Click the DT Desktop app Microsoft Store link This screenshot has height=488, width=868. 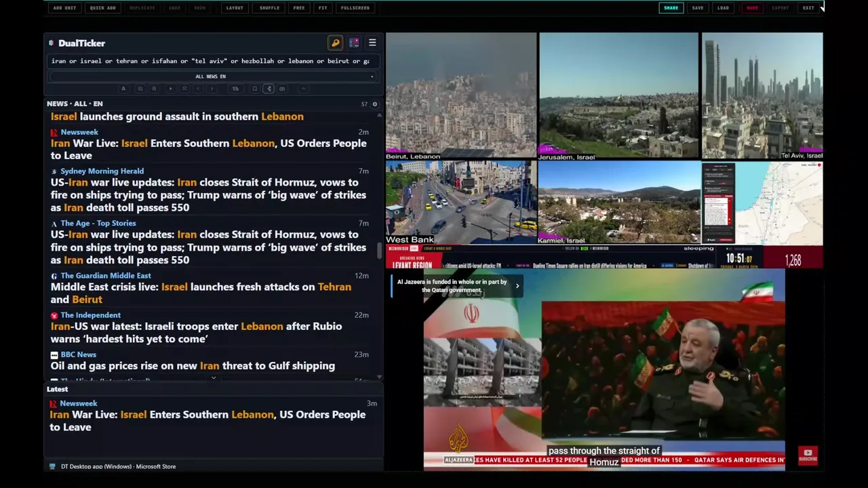pyautogui.click(x=118, y=466)
